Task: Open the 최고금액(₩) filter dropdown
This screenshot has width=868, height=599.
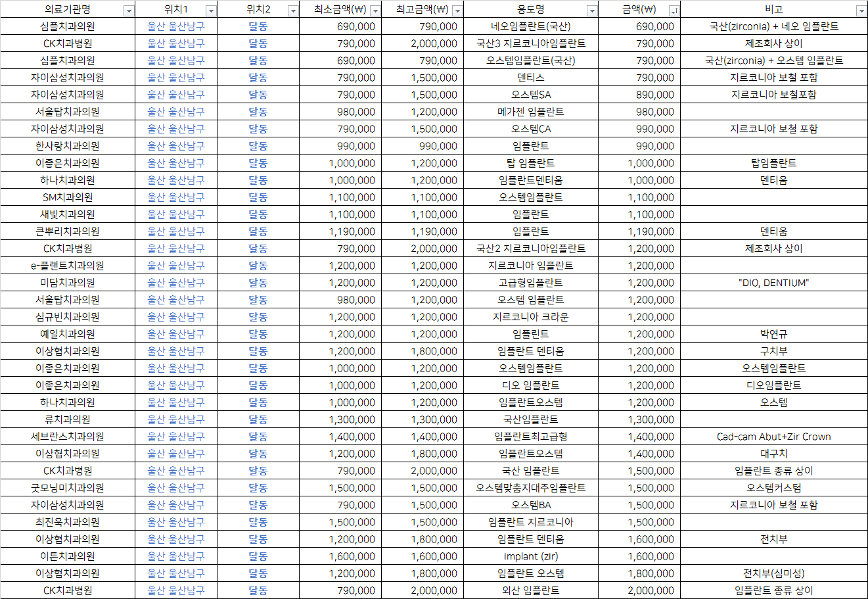Action: pos(457,11)
